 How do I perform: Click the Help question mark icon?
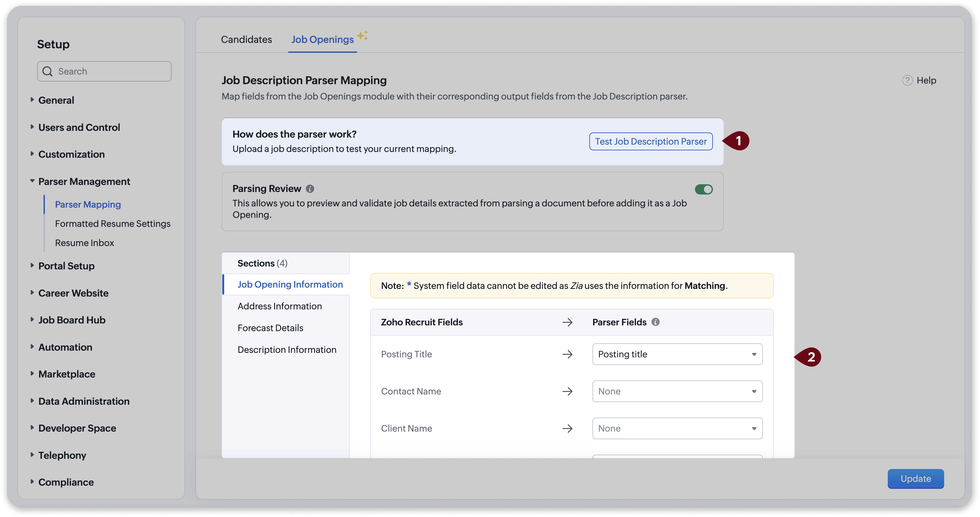pyautogui.click(x=907, y=80)
